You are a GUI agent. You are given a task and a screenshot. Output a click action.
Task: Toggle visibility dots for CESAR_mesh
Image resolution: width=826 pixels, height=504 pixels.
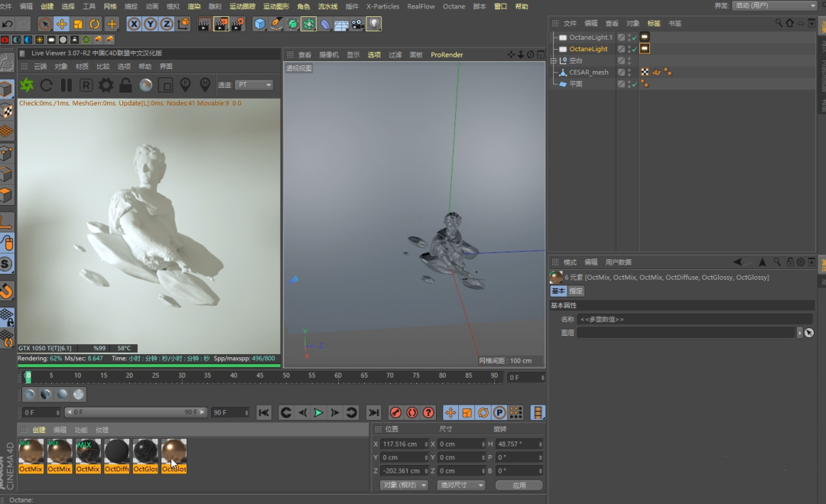click(629, 72)
